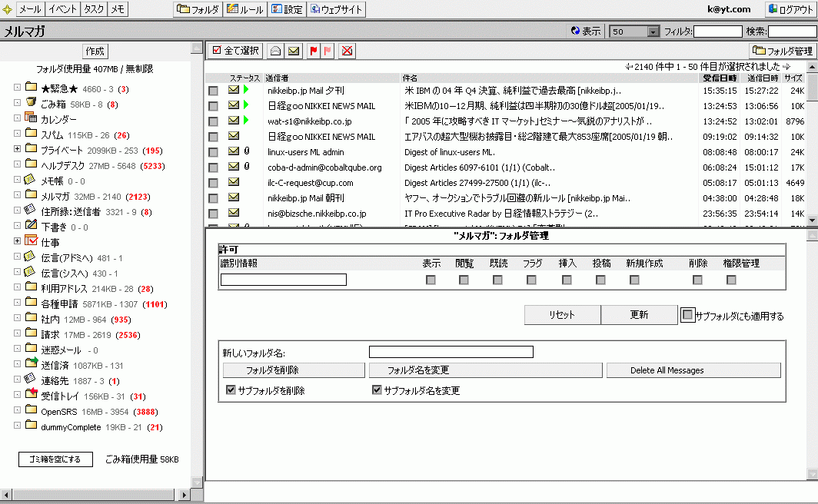Click the 下書き drafts folder icon
This screenshot has width=818, height=504.
click(31, 226)
